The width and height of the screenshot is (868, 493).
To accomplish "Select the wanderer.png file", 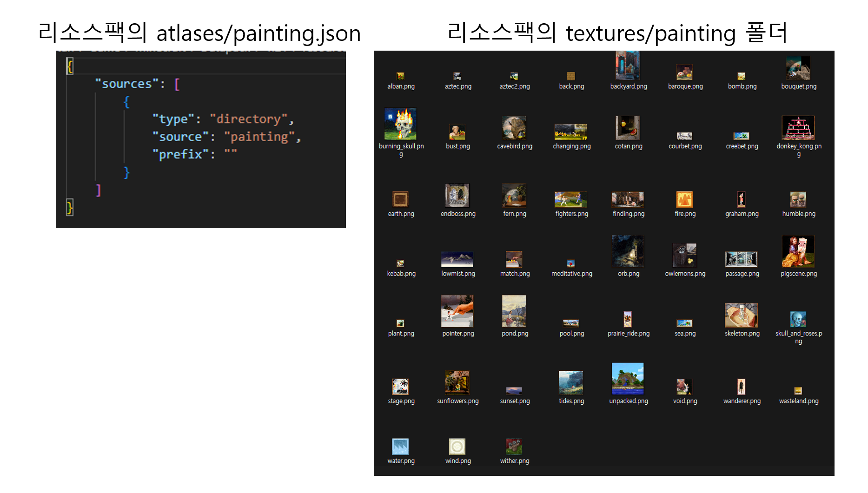I will click(x=742, y=387).
